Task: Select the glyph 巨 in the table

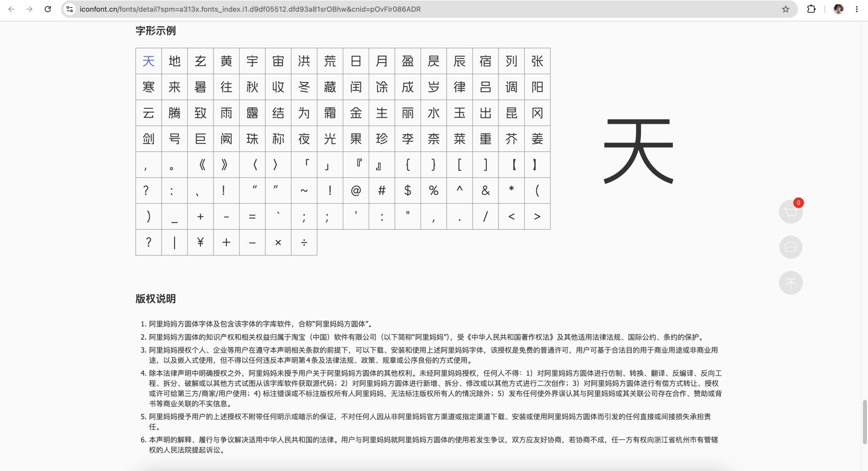Action: pyautogui.click(x=200, y=139)
